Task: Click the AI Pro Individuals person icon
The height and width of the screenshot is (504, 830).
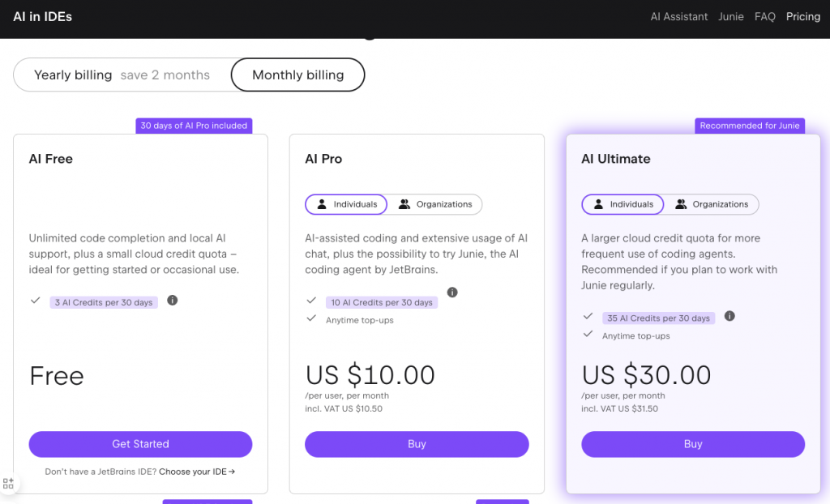Action: pyautogui.click(x=323, y=204)
